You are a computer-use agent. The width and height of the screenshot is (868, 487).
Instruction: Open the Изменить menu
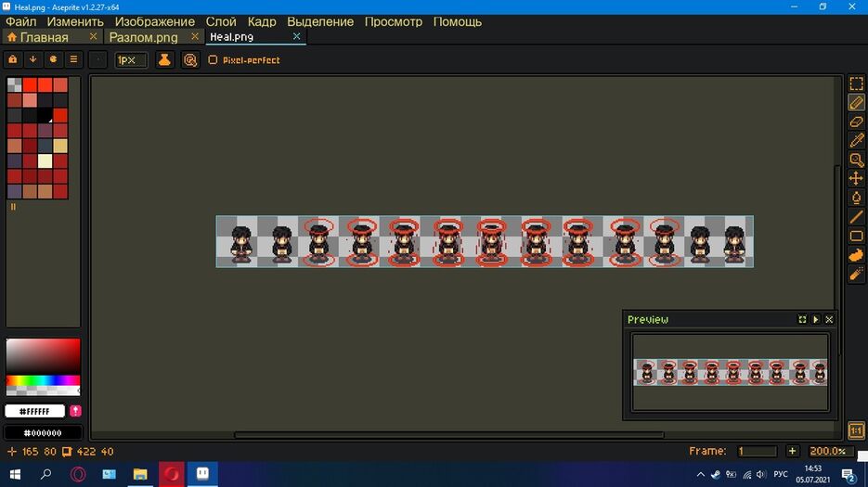pyautogui.click(x=75, y=21)
